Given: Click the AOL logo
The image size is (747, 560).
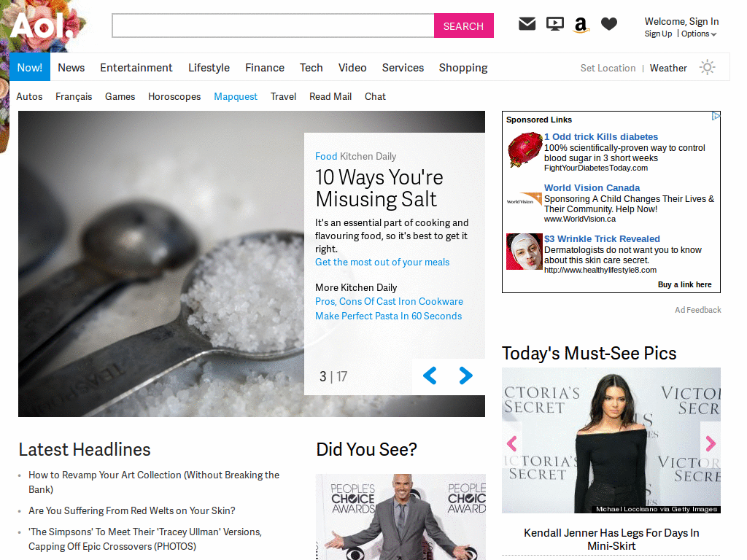Looking at the screenshot, I should [42, 26].
